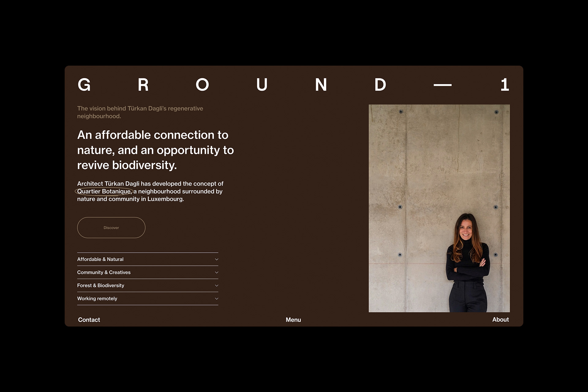Image resolution: width=588 pixels, height=392 pixels.
Task: Open the Contact page from bottom navigation
Action: [89, 320]
